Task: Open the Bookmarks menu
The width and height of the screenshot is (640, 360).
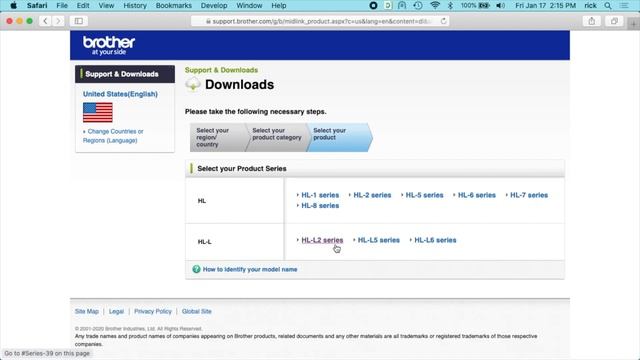Action: pyautogui.click(x=174, y=6)
